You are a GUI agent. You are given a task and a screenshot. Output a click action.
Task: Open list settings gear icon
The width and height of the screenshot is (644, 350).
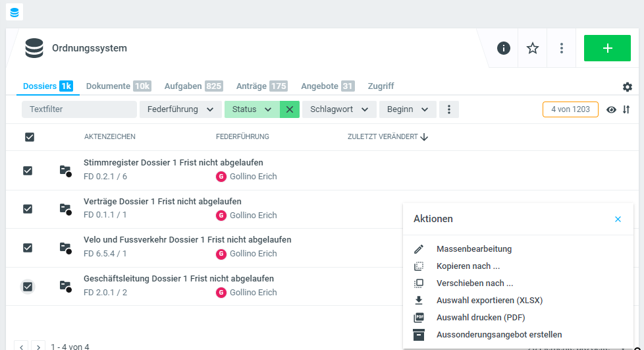627,87
